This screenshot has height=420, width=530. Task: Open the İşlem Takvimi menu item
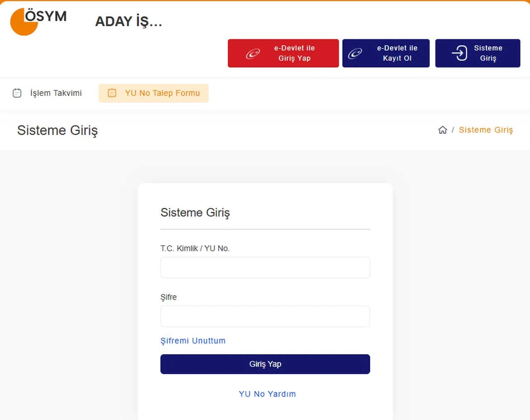(x=55, y=93)
